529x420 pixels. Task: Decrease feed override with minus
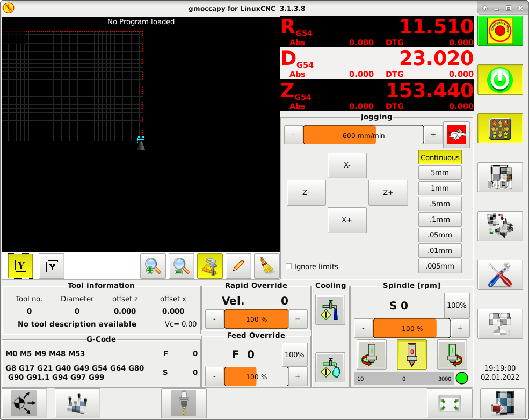click(x=215, y=376)
